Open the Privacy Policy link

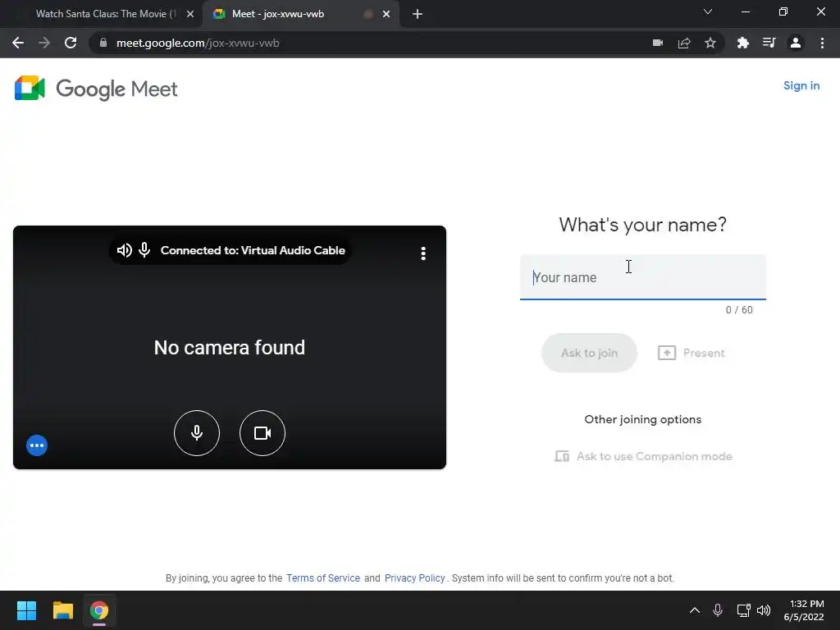click(414, 578)
